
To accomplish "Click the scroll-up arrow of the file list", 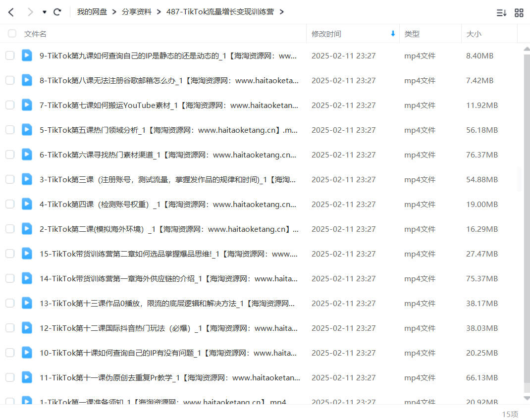I will [x=527, y=50].
